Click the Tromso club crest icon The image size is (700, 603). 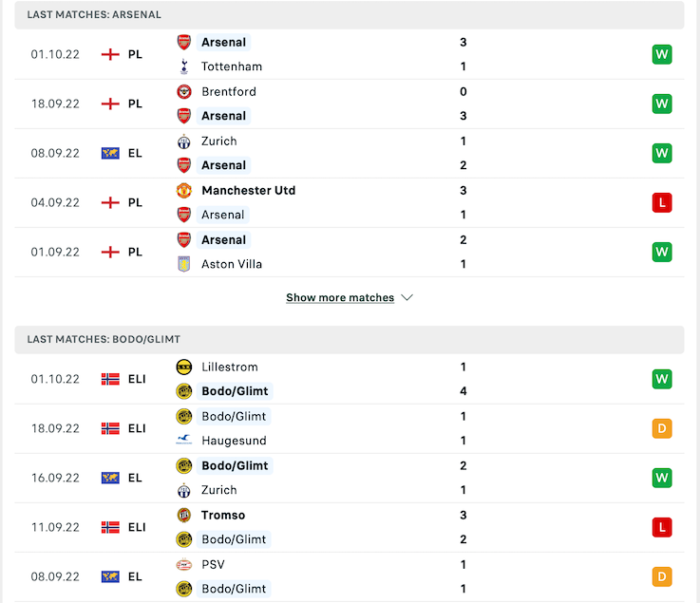pos(184,515)
